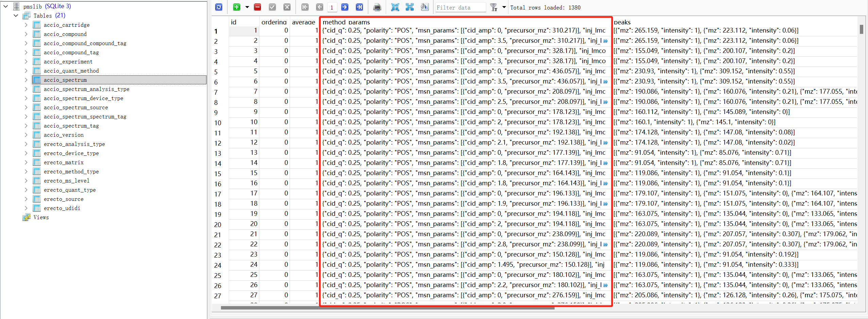Click the red delete row button
This screenshot has width=868, height=319.
(257, 7)
